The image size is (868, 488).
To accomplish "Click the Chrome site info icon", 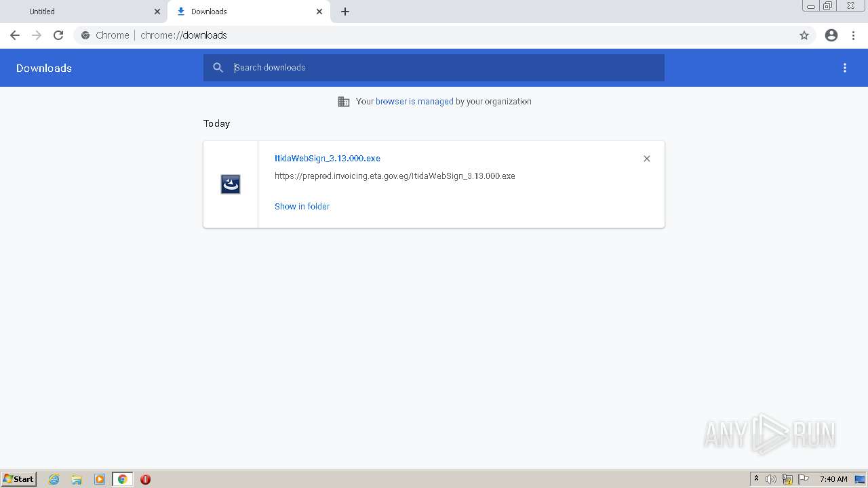I will point(85,35).
